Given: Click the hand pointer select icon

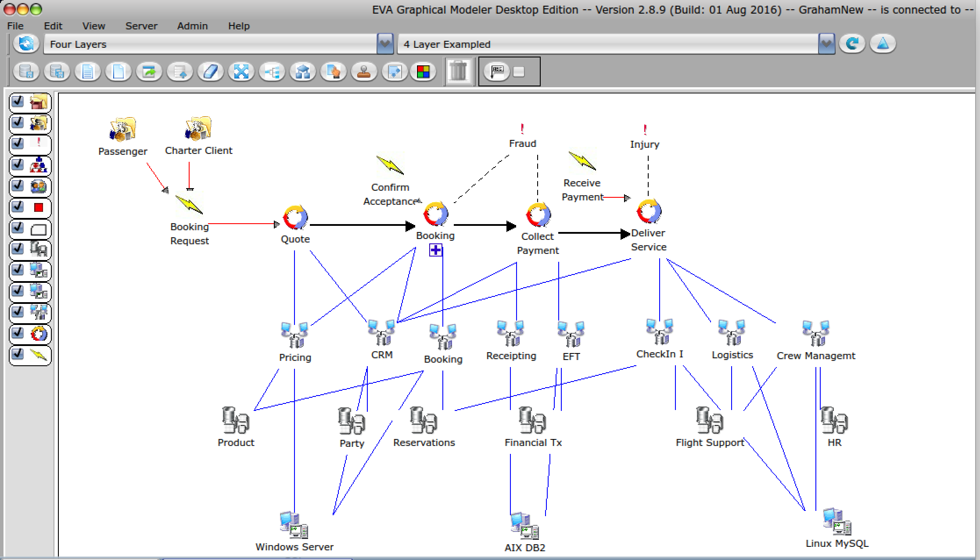Looking at the screenshot, I should coord(334,71).
